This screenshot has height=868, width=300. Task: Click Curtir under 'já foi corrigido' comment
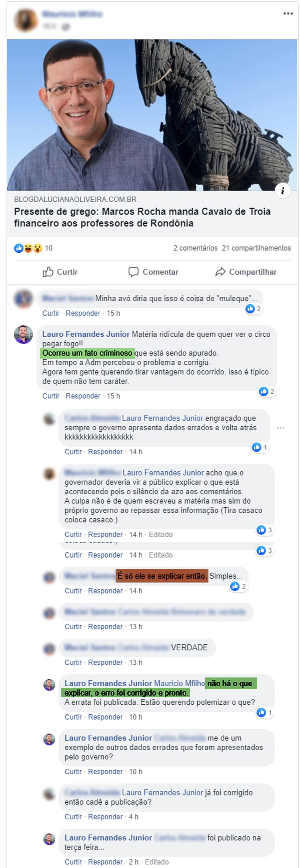pos(73,817)
